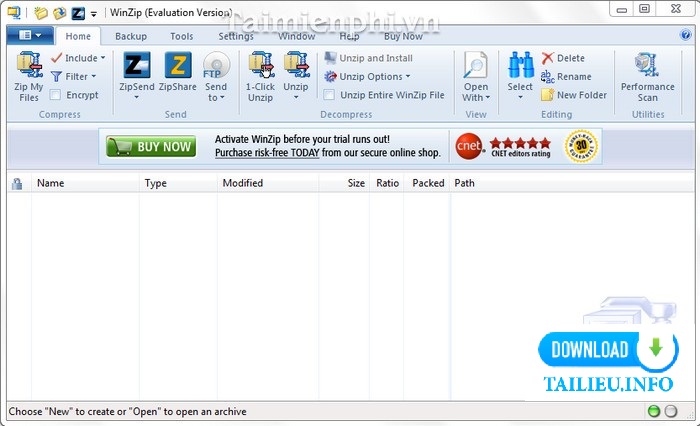Sort by the Type column
This screenshot has width=700, height=426.
178,183
